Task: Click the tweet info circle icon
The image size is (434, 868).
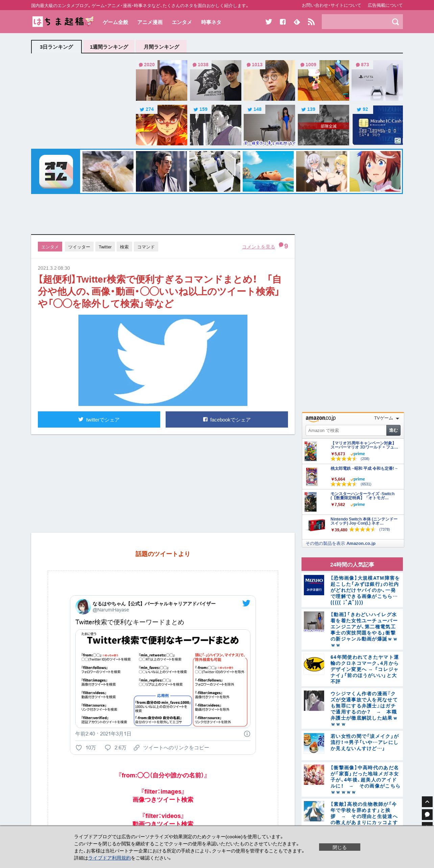Action: coord(247,734)
